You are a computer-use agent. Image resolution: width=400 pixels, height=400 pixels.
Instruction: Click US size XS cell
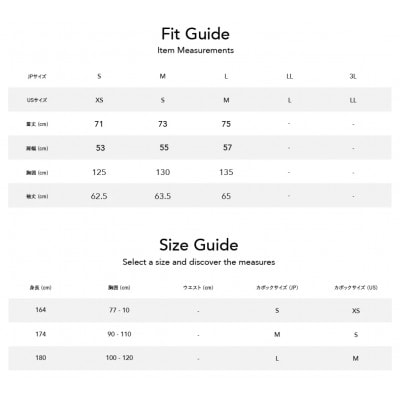99,100
